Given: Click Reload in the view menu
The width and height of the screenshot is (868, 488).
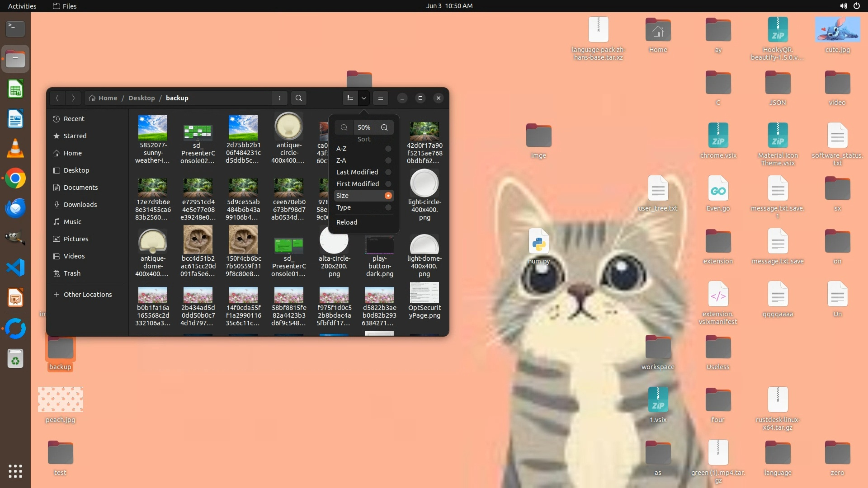Looking at the screenshot, I should coord(347,222).
